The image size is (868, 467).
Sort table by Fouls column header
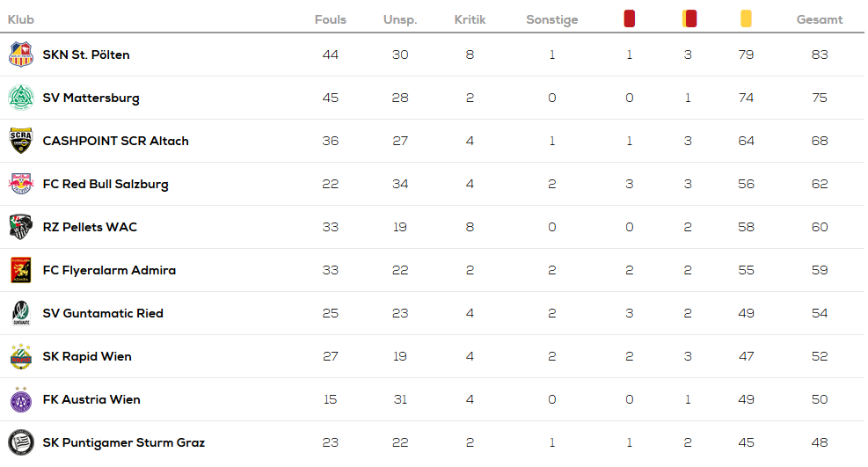pyautogui.click(x=331, y=19)
